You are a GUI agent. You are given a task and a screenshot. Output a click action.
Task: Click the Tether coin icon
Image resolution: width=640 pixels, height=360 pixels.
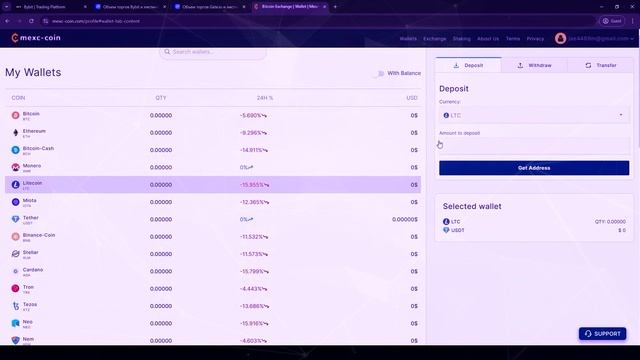[16, 220]
